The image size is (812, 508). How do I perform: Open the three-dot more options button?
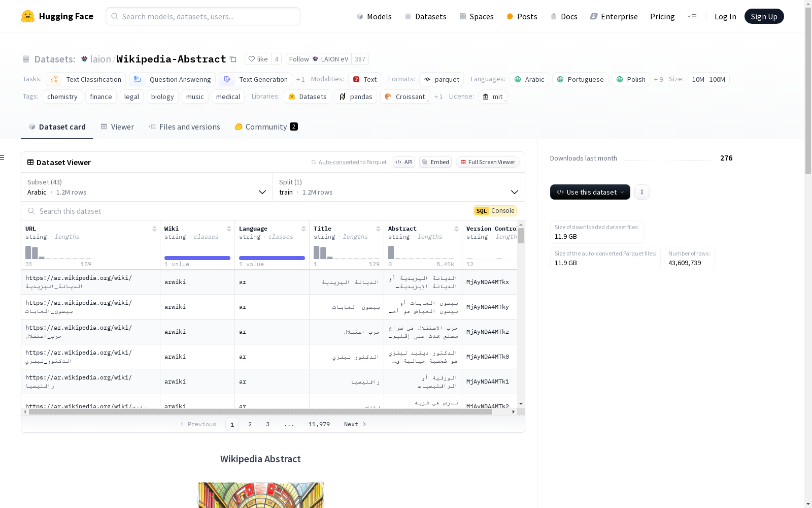point(642,192)
